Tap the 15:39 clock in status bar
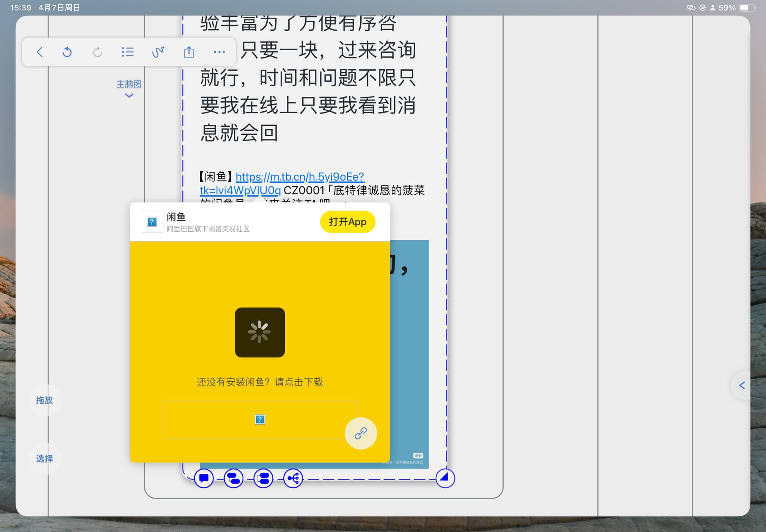 click(21, 8)
